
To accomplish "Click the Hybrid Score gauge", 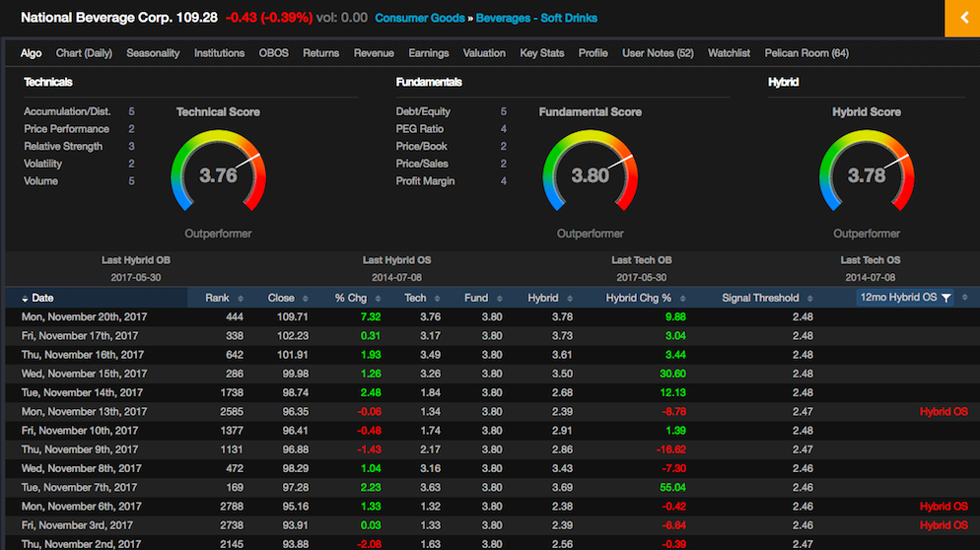I will click(x=867, y=171).
